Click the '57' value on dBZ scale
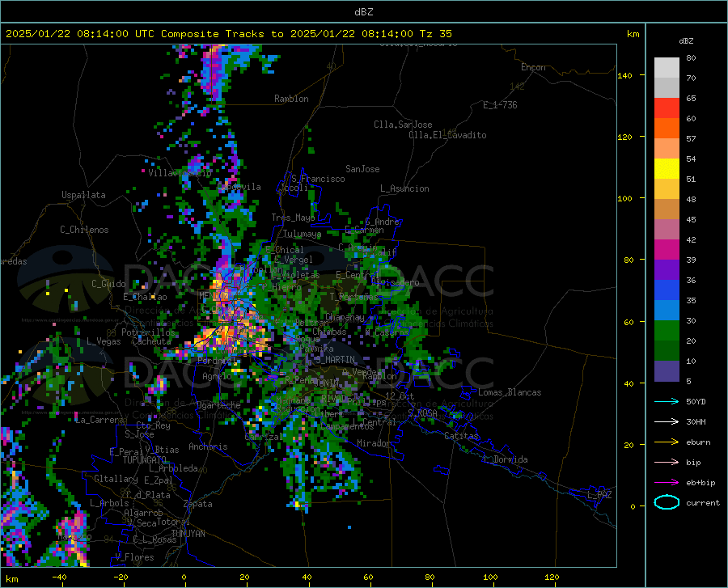 pos(691,138)
